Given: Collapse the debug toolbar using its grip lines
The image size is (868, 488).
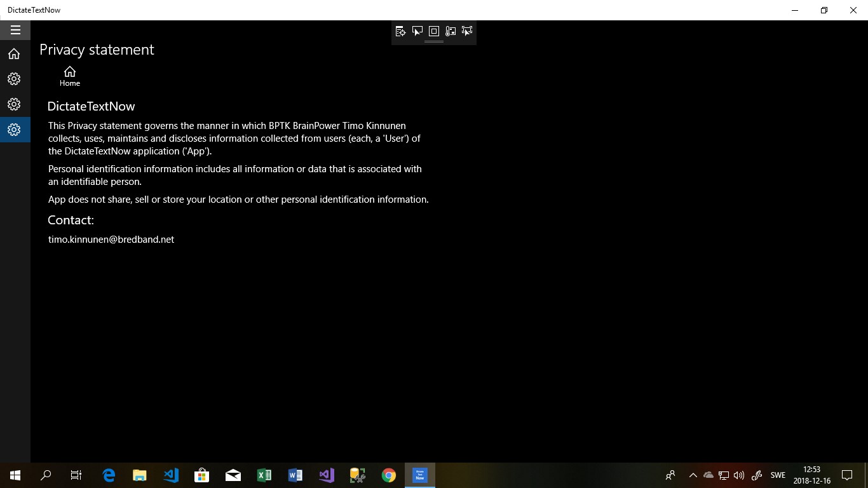Looking at the screenshot, I should pyautogui.click(x=434, y=42).
